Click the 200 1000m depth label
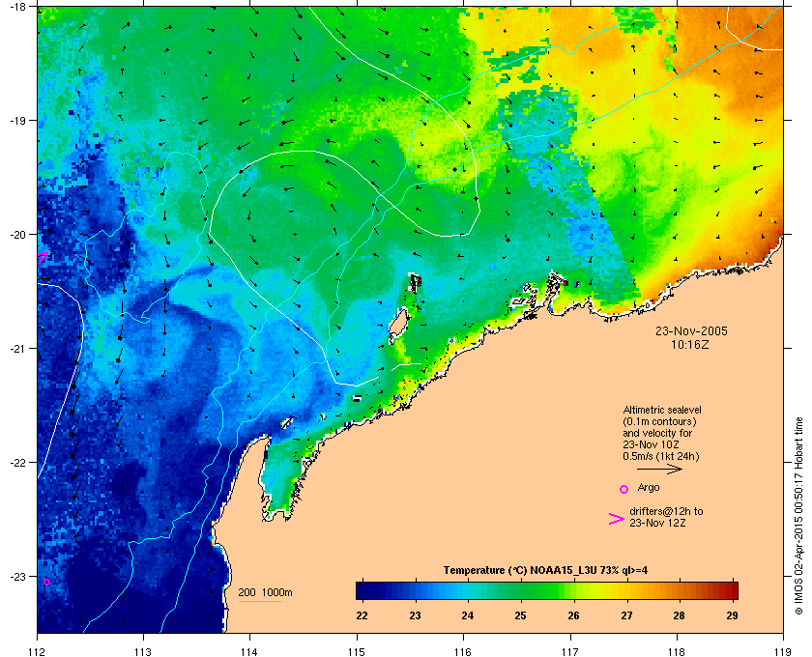The width and height of the screenshot is (812, 657). (265, 592)
